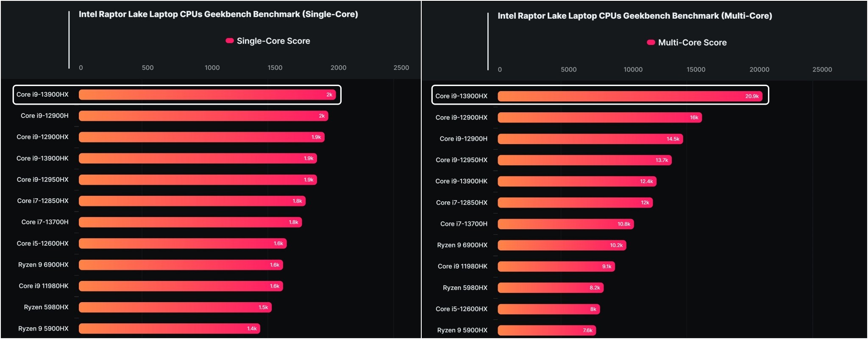This screenshot has height=339, width=868.
Task: Select the 13.7k Core i9-12950HX multi-core bar
Action: (584, 160)
